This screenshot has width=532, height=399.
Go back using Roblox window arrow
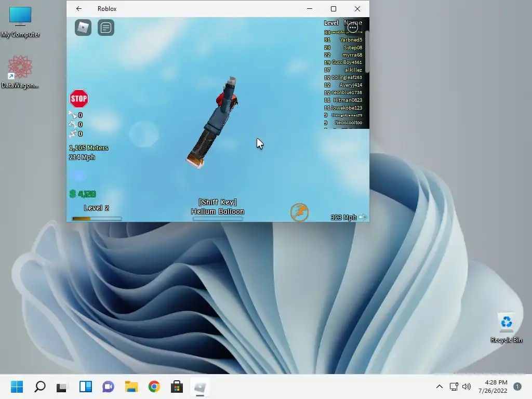pos(79,9)
